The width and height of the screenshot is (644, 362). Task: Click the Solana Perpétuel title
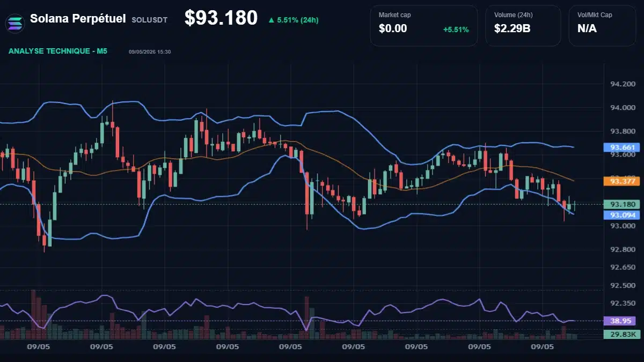(x=78, y=19)
